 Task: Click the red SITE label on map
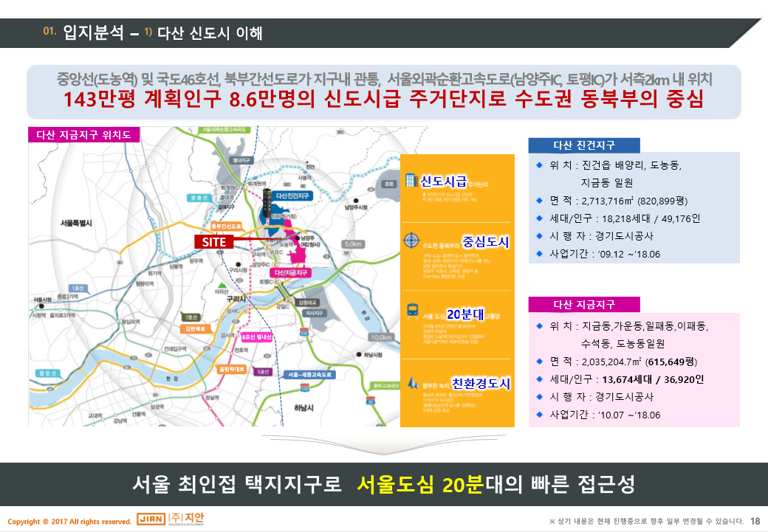[x=214, y=241]
